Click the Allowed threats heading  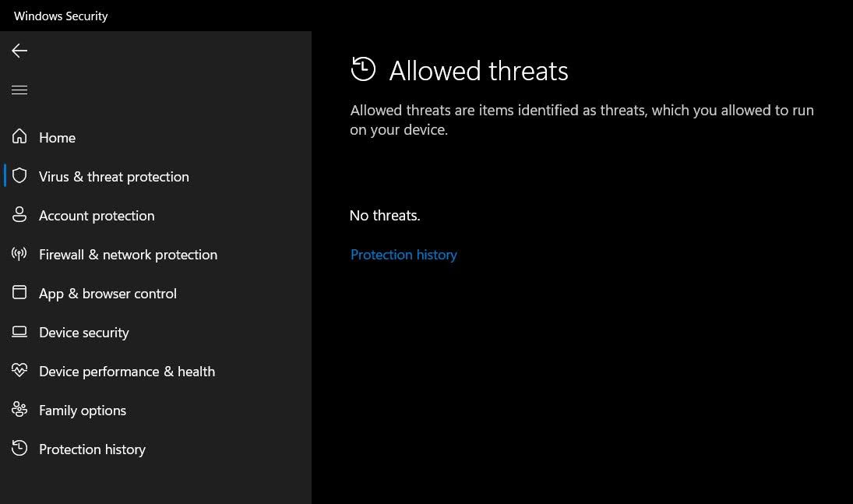click(479, 71)
